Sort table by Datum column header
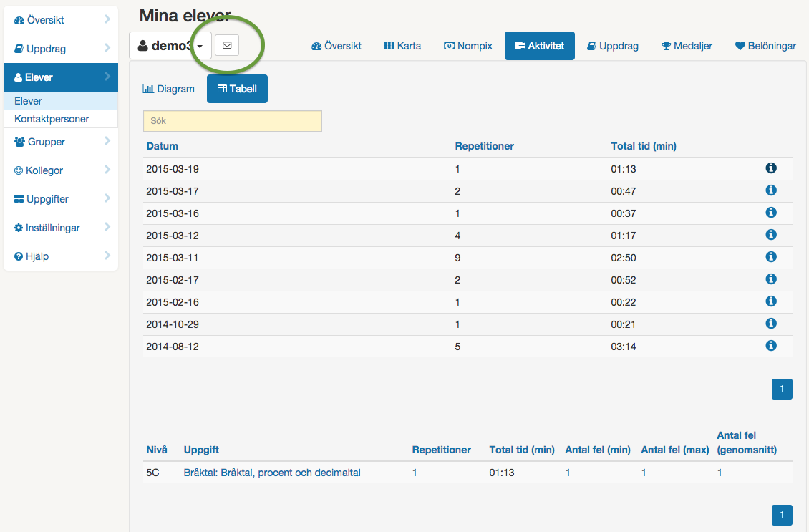The width and height of the screenshot is (809, 532). click(x=163, y=146)
